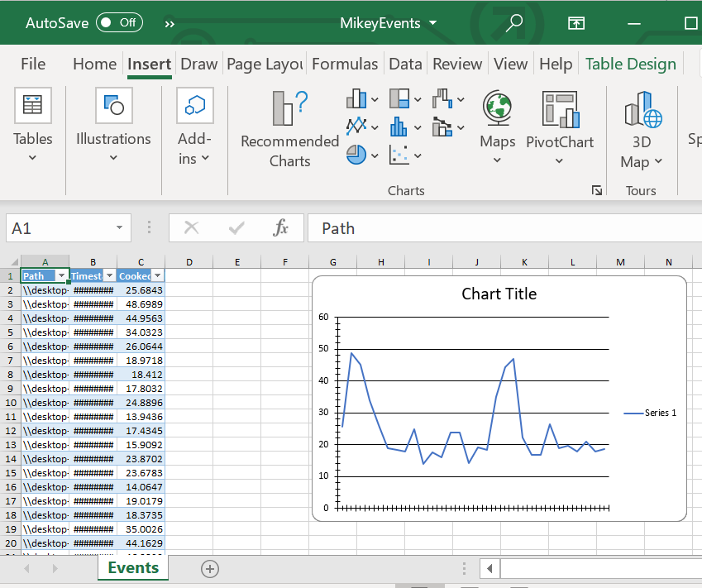Click the Insert Pie Chart icon
This screenshot has width=702, height=588.
[x=356, y=155]
